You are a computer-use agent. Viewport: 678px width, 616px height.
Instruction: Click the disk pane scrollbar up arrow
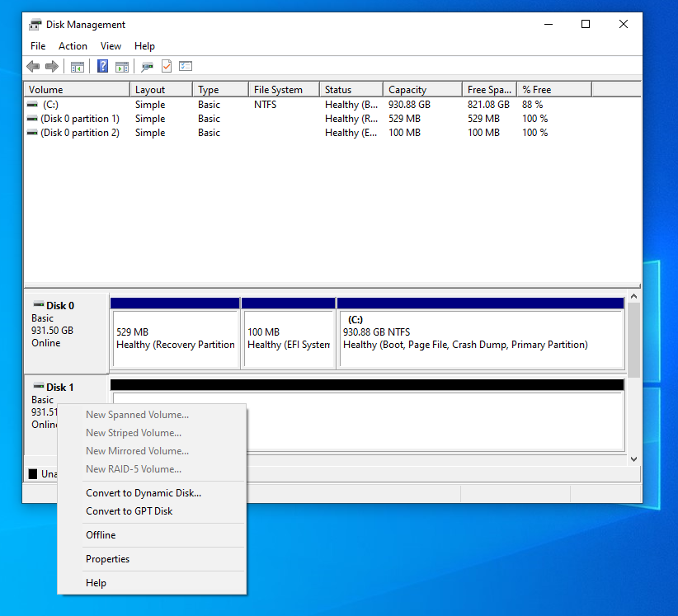(634, 296)
